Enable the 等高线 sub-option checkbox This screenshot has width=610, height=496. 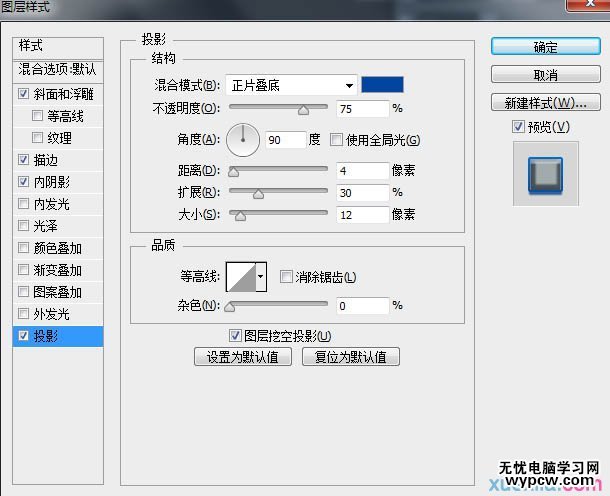37,116
